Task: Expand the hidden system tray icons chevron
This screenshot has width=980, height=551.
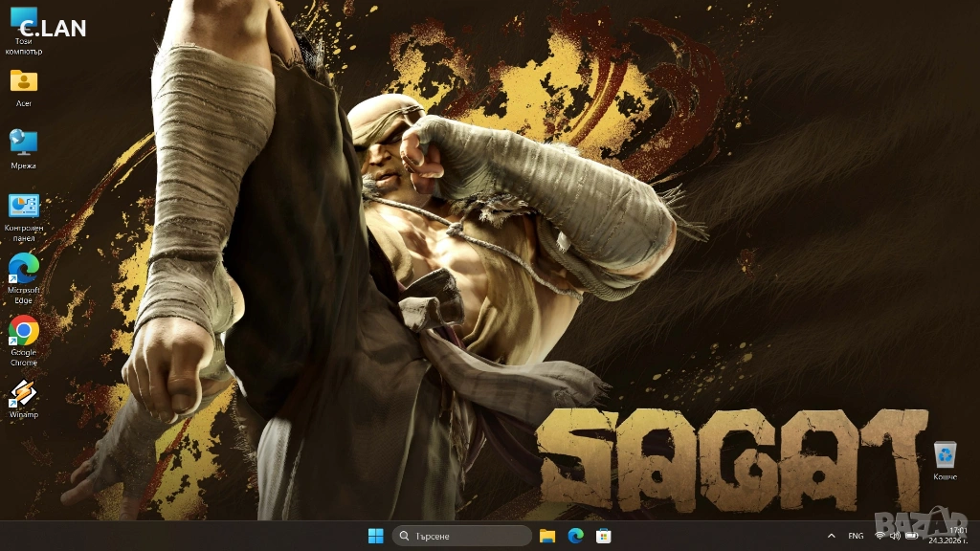Action: coord(831,536)
